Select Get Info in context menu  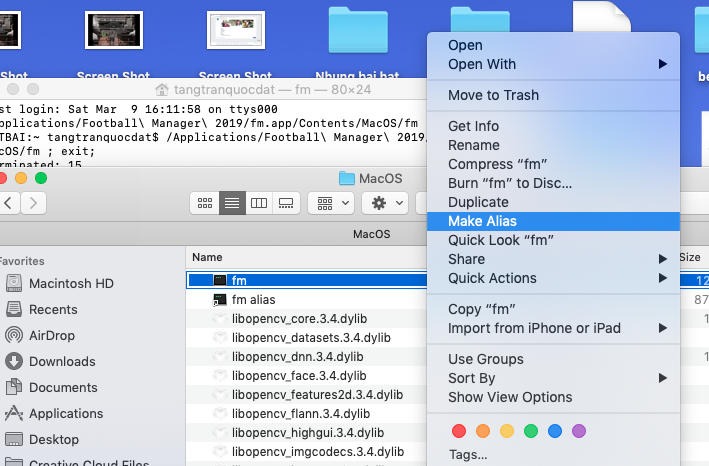click(x=473, y=126)
